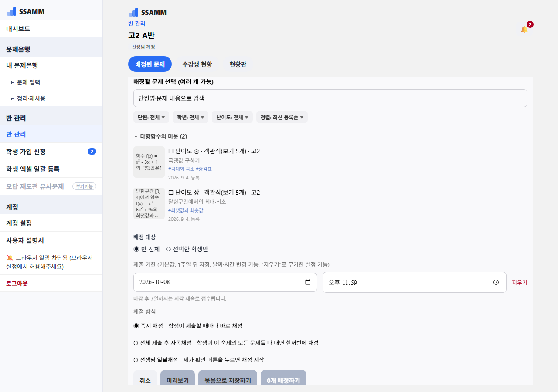This screenshot has height=392, width=558.
Task: Click the 닫힌구간 problem thumbnail
Action: tap(149, 203)
